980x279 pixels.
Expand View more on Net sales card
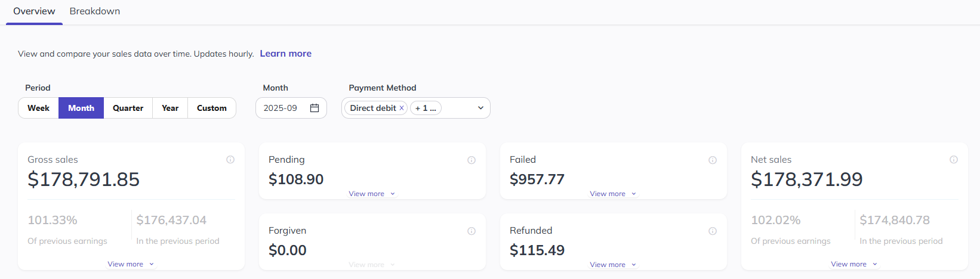[x=855, y=264]
